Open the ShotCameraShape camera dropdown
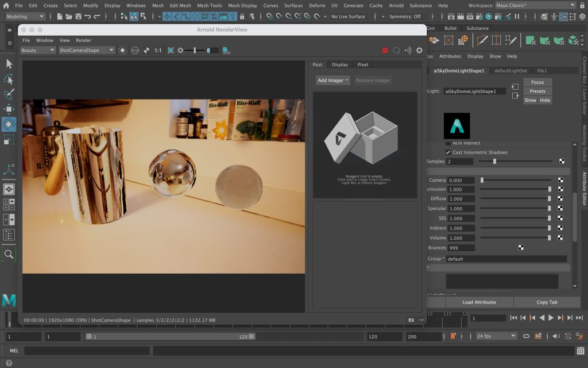The height and width of the screenshot is (368, 588). click(x=87, y=51)
